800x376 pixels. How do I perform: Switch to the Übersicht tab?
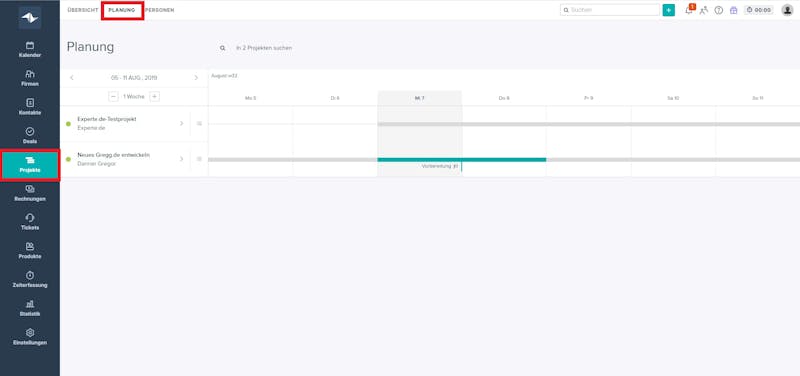point(83,10)
